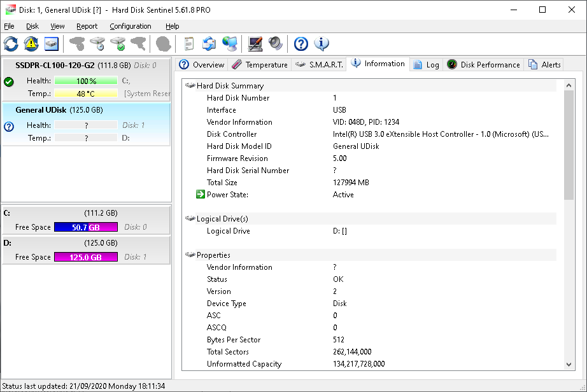Click the globe and monitor toolbar icon
This screenshot has height=392, width=587.
[229, 44]
